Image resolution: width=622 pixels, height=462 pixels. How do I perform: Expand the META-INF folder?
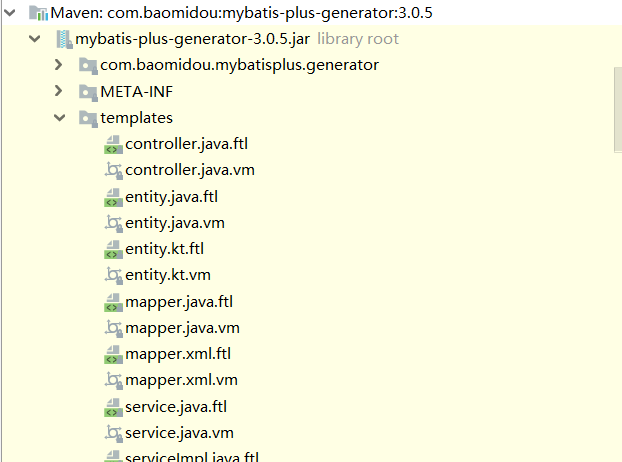(59, 91)
